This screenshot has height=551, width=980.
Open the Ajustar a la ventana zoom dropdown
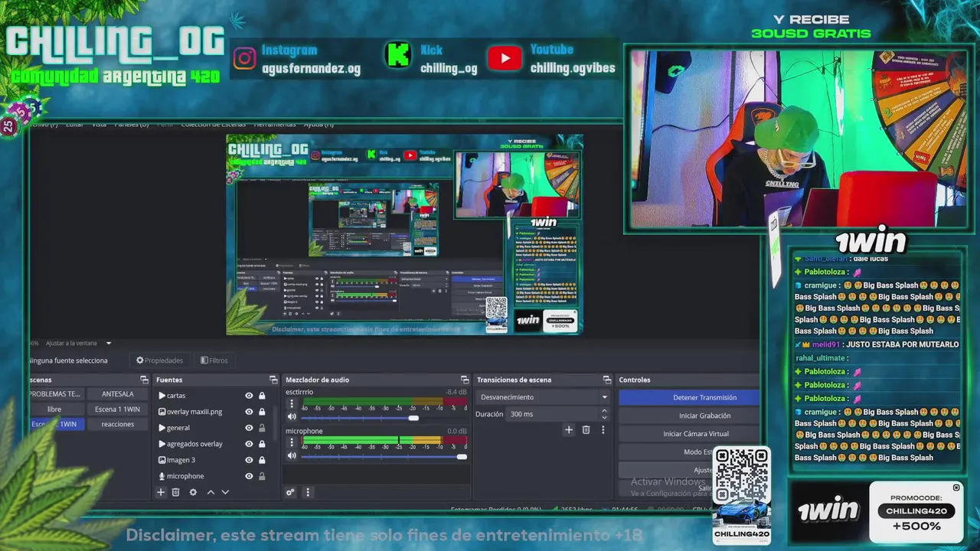point(78,343)
